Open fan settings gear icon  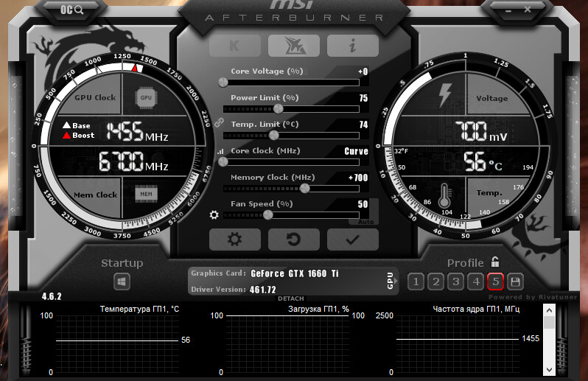coord(214,215)
